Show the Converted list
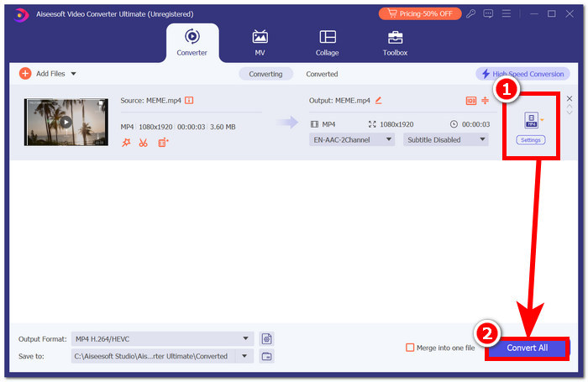Image resolution: width=588 pixels, height=382 pixels. click(322, 74)
